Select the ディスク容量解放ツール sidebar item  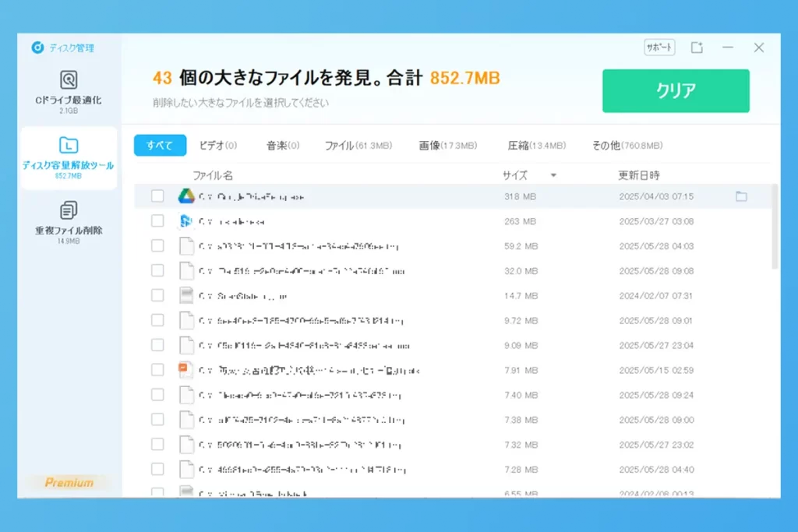coord(69,158)
